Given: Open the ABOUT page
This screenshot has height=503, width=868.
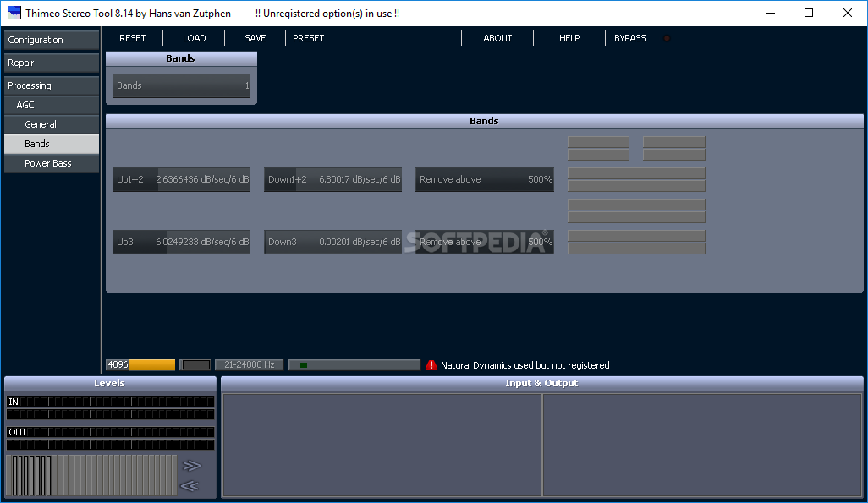Looking at the screenshot, I should click(x=497, y=38).
